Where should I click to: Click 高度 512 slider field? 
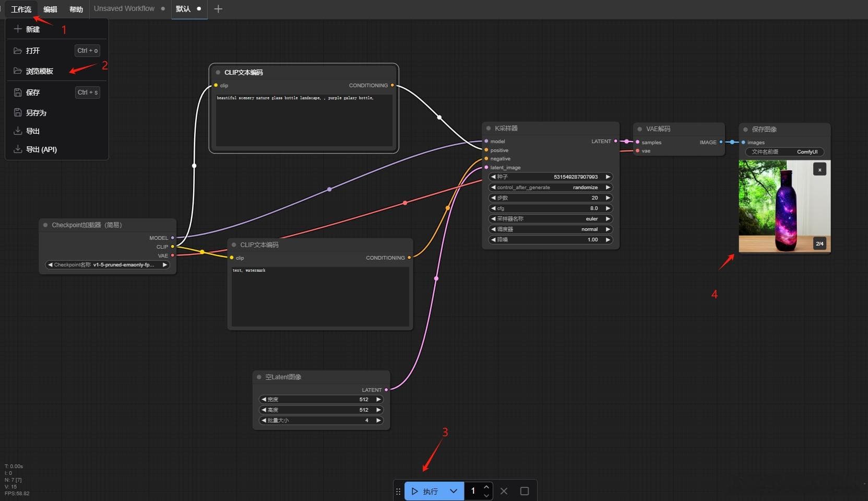tap(321, 410)
